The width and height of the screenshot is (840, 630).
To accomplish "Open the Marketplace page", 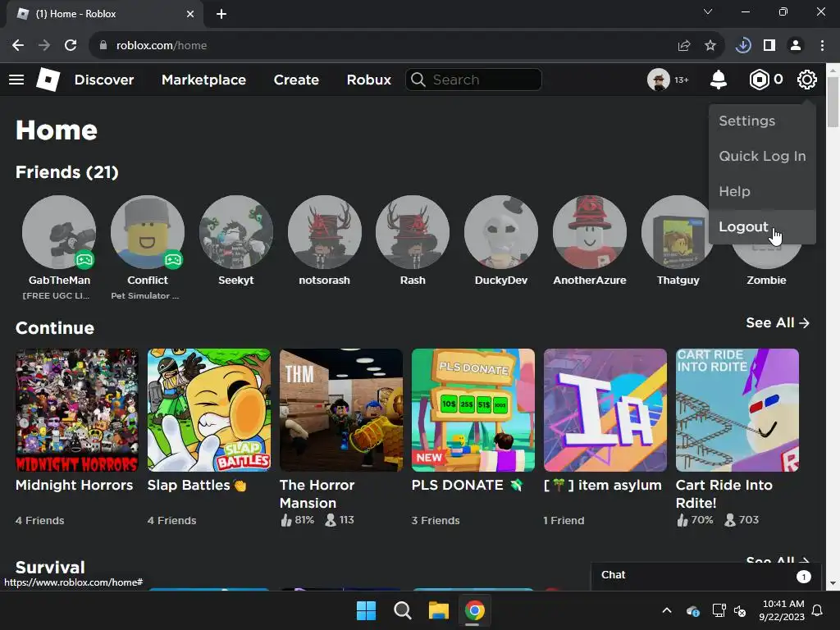I will pos(203,80).
